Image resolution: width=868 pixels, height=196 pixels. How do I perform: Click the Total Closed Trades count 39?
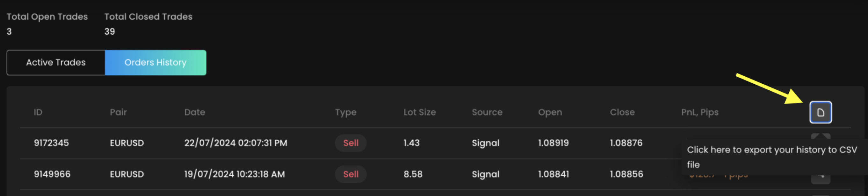point(110,31)
